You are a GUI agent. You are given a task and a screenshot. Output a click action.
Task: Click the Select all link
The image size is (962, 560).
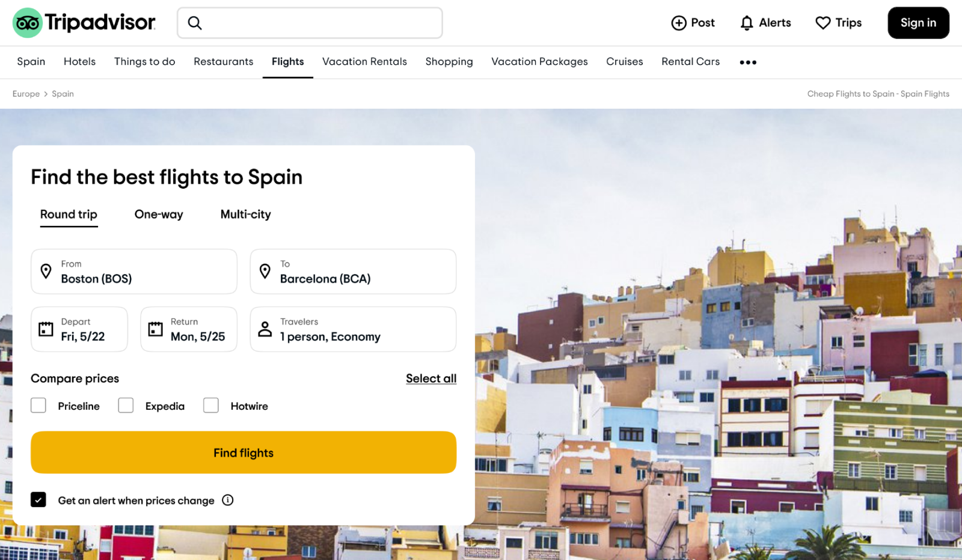[431, 379]
